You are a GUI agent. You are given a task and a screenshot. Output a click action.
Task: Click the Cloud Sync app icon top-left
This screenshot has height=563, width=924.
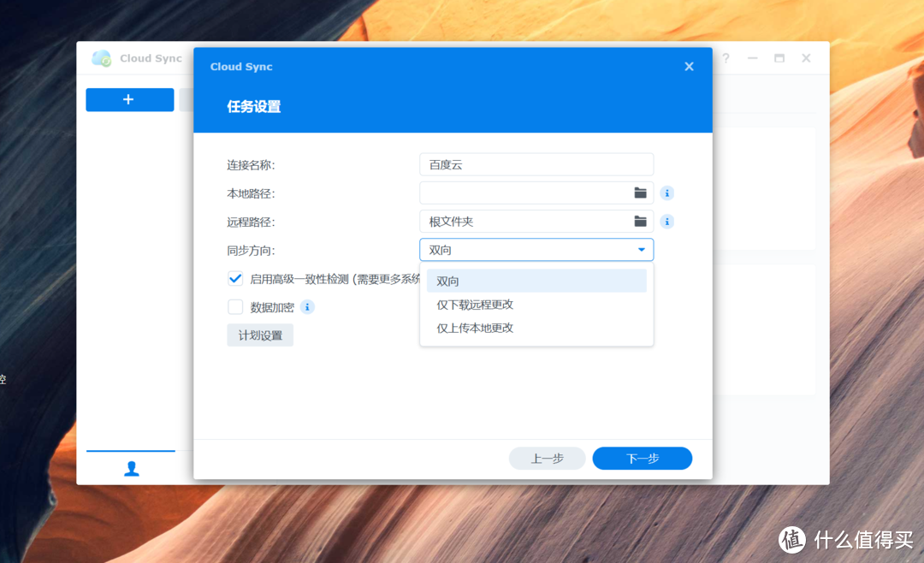(103, 58)
